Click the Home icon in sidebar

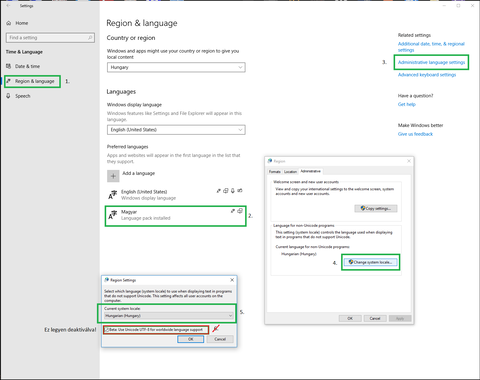point(9,23)
